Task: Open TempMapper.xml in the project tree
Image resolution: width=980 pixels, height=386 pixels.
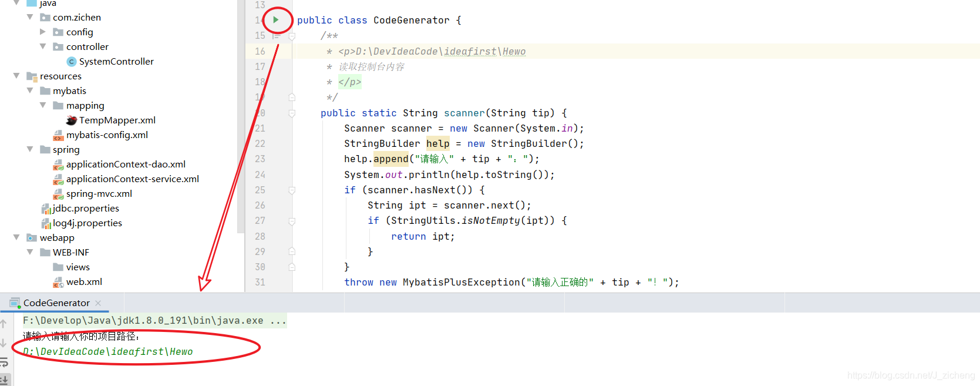Action: (x=117, y=120)
